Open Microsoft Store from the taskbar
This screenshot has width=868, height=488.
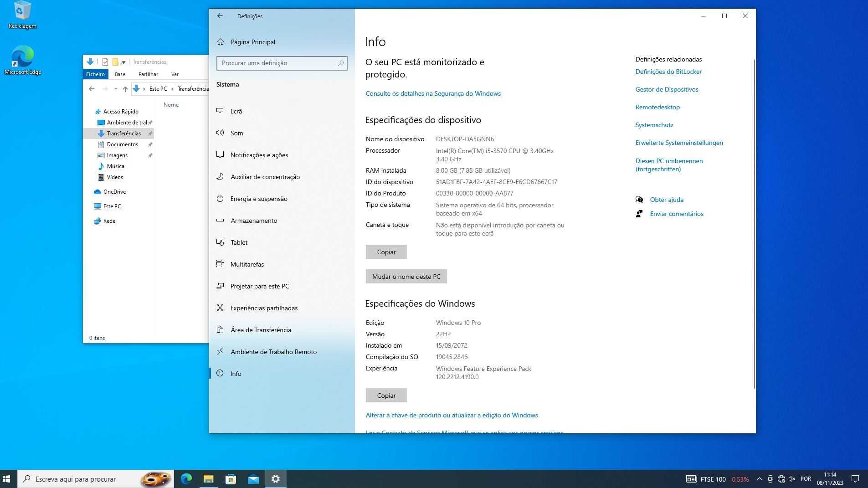(x=231, y=479)
